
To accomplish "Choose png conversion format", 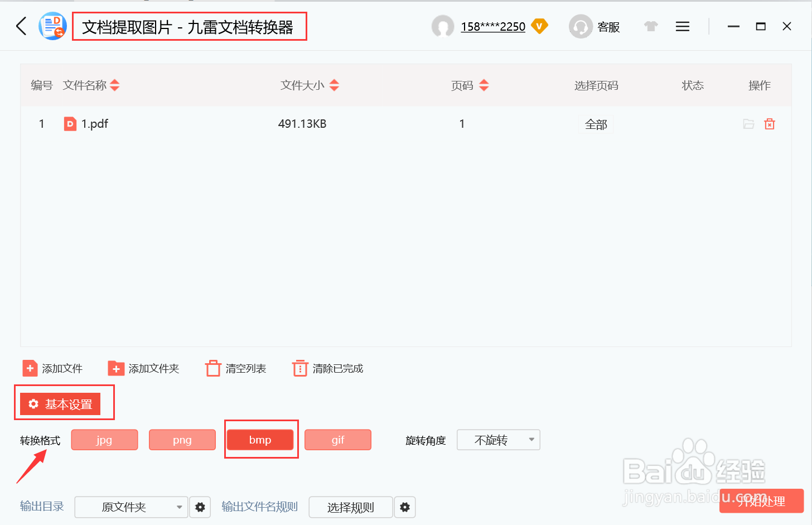I will pyautogui.click(x=182, y=440).
